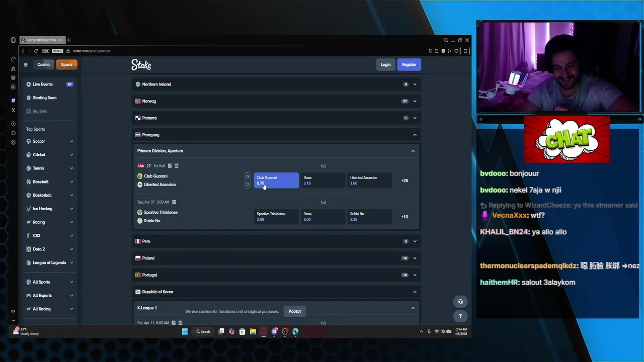Collapse the Paraguay section

(276, 135)
